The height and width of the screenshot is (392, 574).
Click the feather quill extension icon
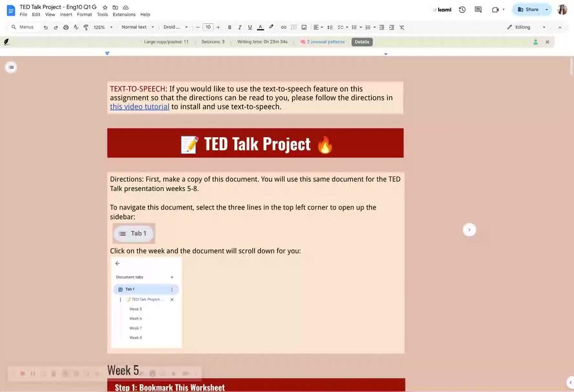[x=7, y=42]
